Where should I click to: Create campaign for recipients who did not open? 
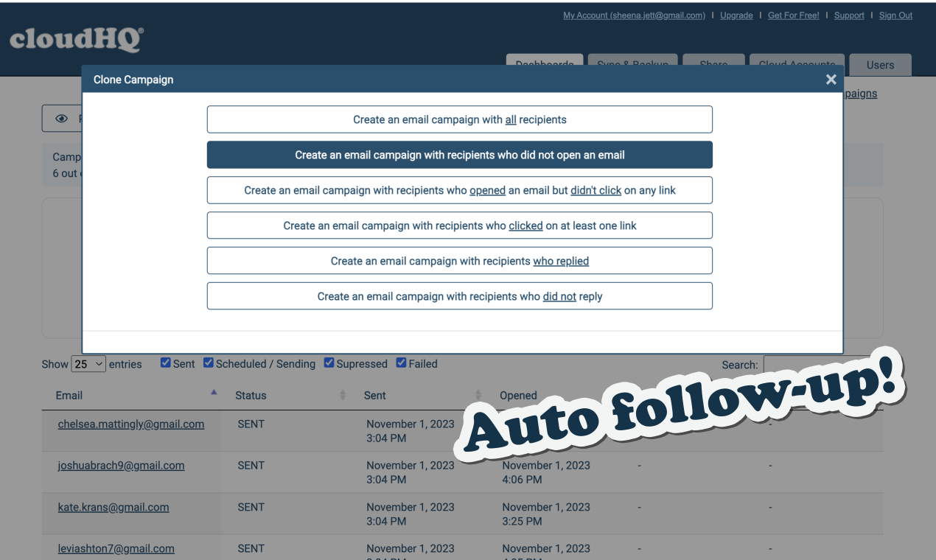[x=459, y=155]
